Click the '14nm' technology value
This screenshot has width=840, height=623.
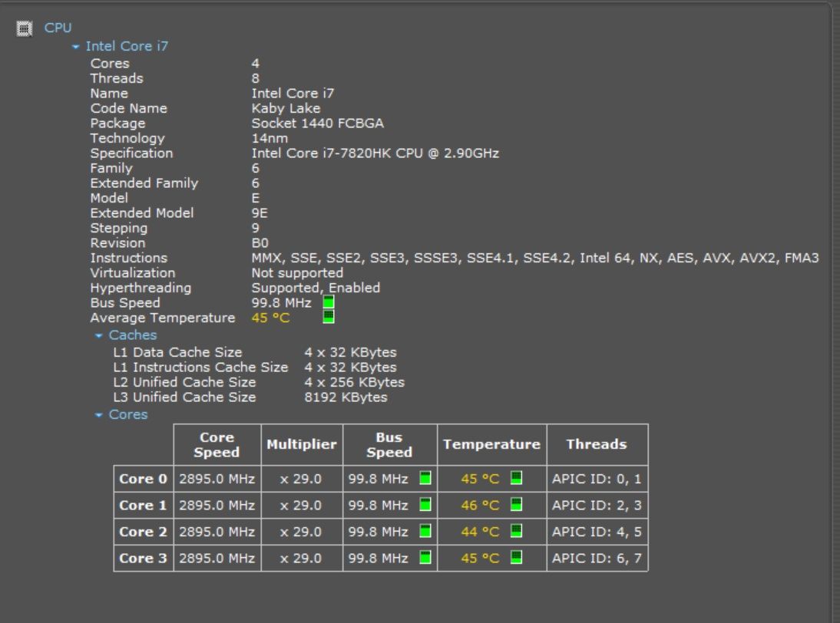pos(270,139)
